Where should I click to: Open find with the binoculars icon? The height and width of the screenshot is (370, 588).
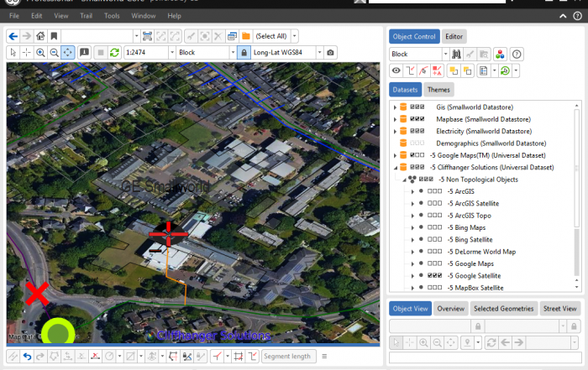456,55
